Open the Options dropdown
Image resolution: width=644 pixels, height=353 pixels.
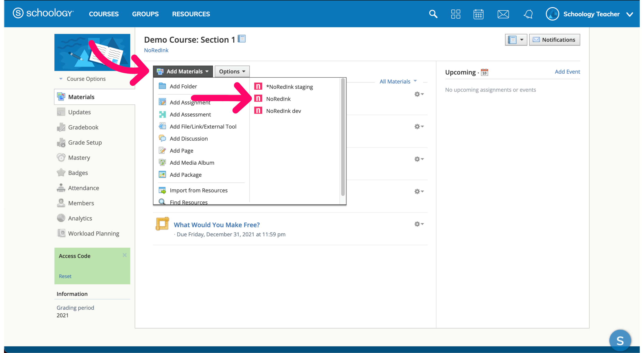point(232,71)
